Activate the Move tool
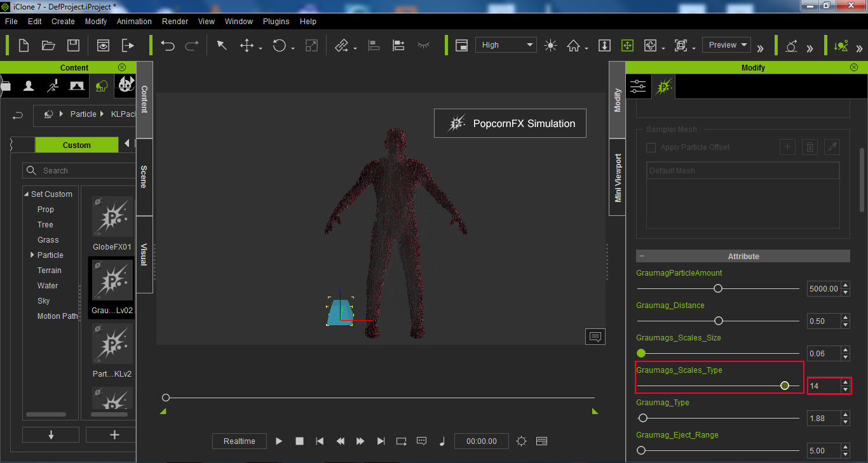The image size is (868, 463). pyautogui.click(x=247, y=45)
